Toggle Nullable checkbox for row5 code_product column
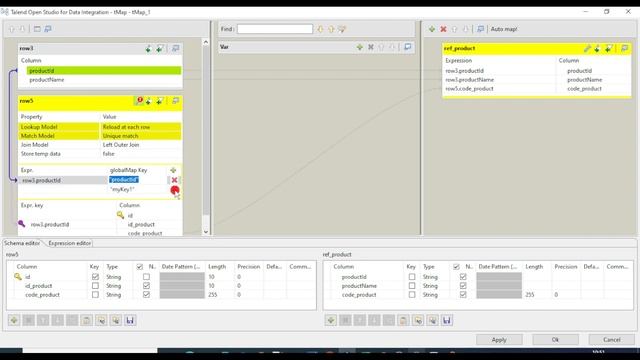Screen dimensions: 640x360 (146, 295)
